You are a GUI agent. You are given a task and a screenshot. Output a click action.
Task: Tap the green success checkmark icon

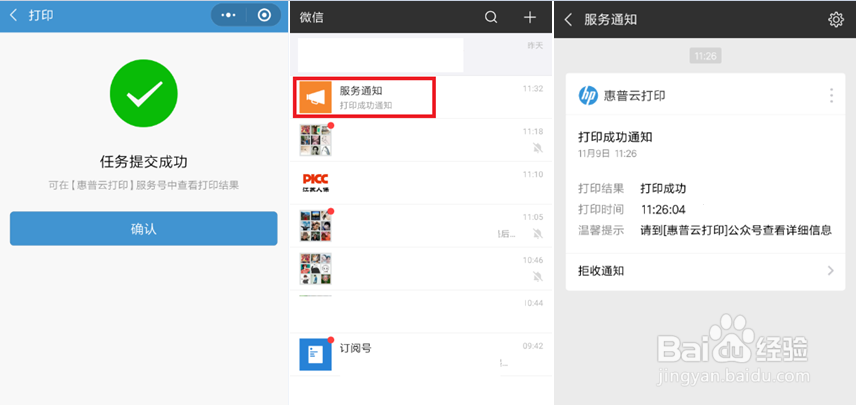(144, 93)
